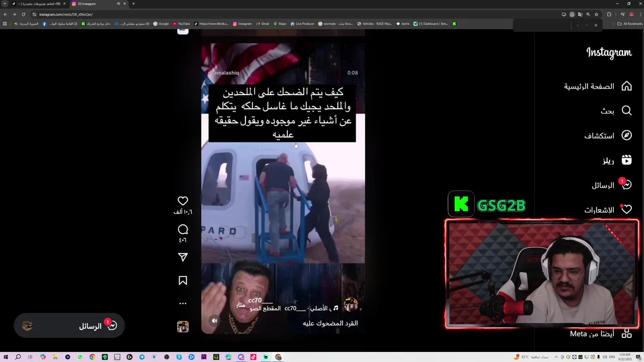Image resolution: width=644 pixels, height=362 pixels.
Task: Open Instagram Home (الصفحة الرئيسية)
Action: click(x=598, y=86)
